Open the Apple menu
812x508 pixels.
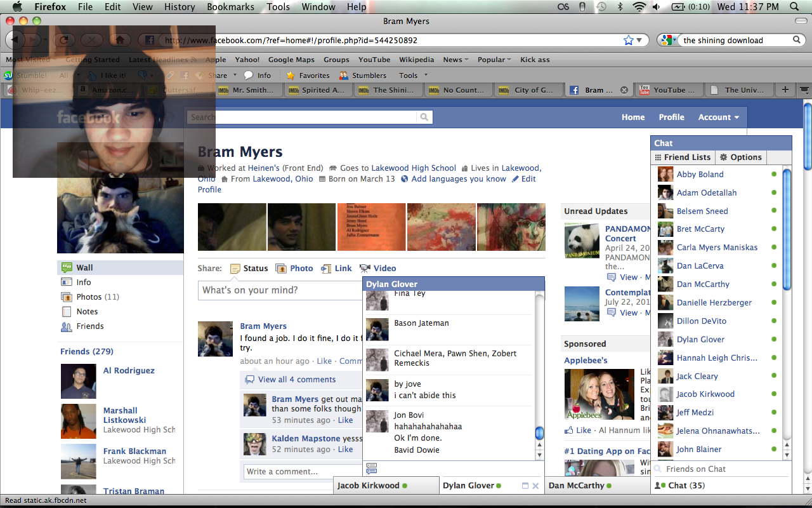tap(17, 7)
